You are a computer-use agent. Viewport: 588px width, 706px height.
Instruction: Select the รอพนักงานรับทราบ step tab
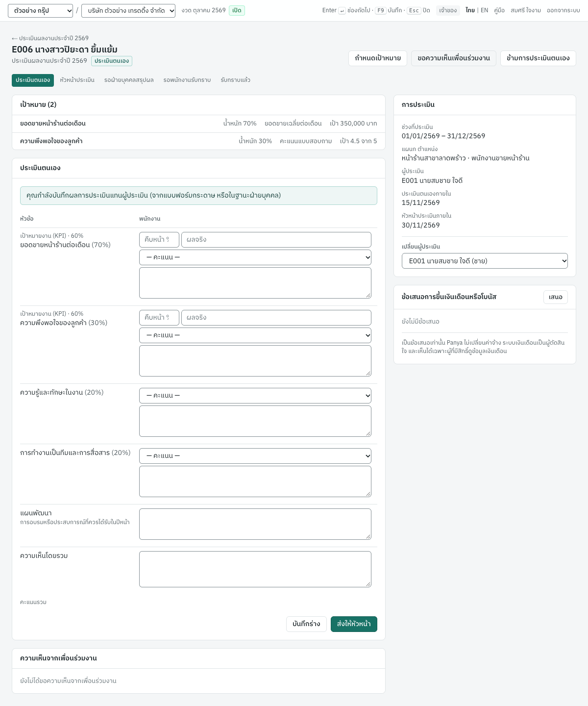[187, 80]
